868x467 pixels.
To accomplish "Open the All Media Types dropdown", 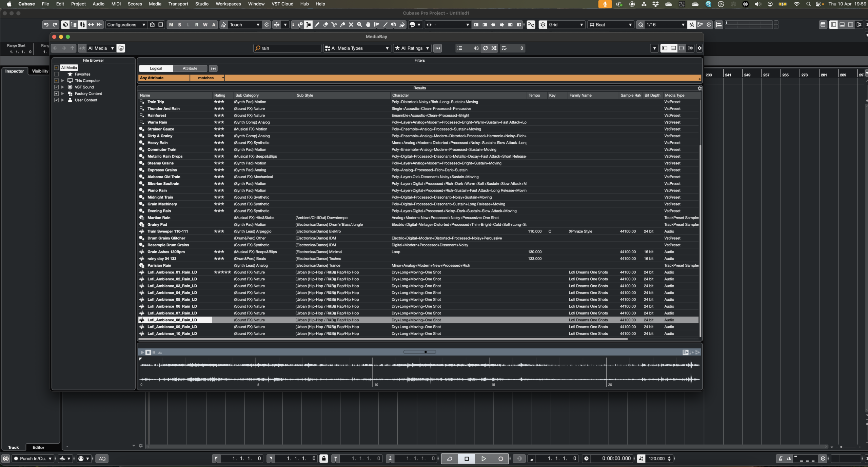I will tap(357, 48).
